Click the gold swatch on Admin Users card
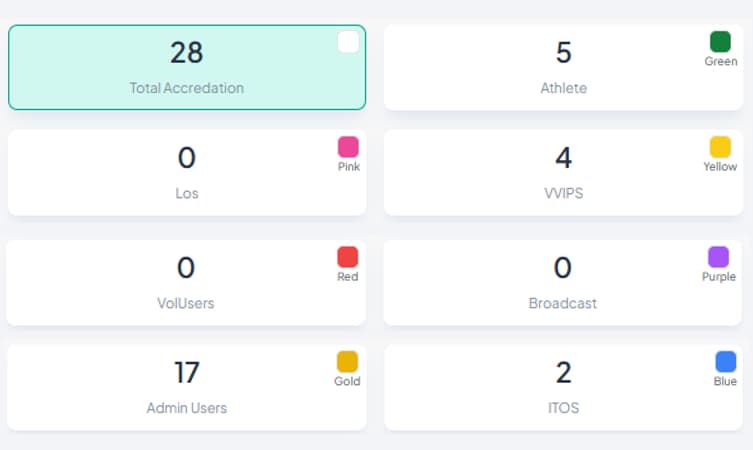The image size is (753, 450). (x=347, y=362)
